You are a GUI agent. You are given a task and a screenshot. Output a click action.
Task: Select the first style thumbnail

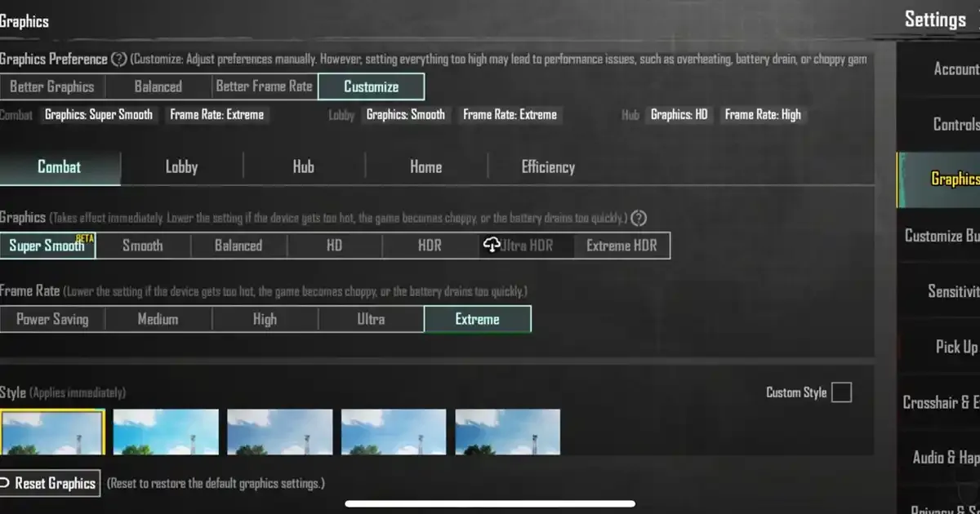coord(52,432)
